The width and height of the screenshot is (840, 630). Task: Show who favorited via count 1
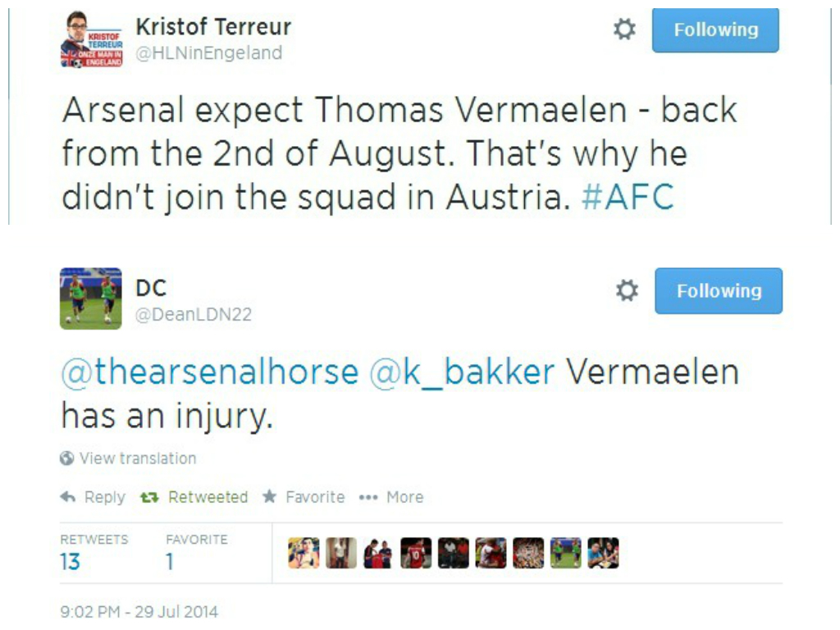point(170,562)
